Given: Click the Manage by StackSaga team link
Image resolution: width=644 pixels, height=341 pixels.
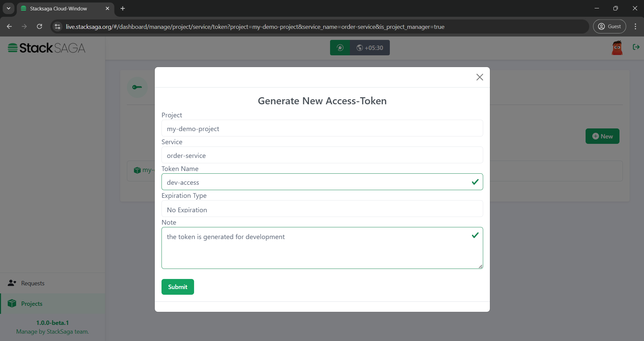Looking at the screenshot, I should coord(52,331).
